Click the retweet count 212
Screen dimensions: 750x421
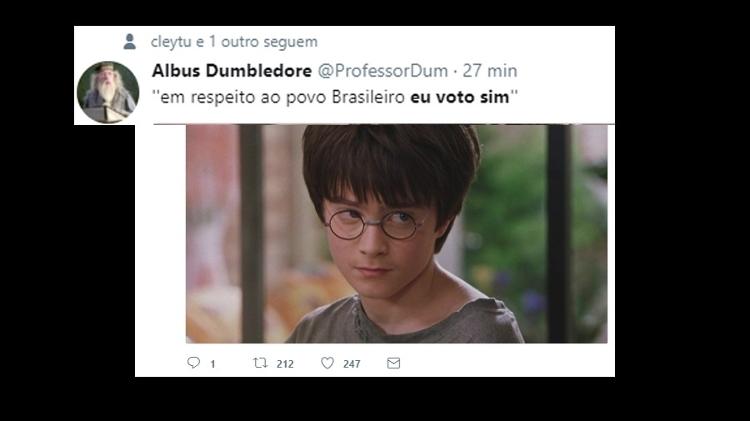[x=285, y=364]
